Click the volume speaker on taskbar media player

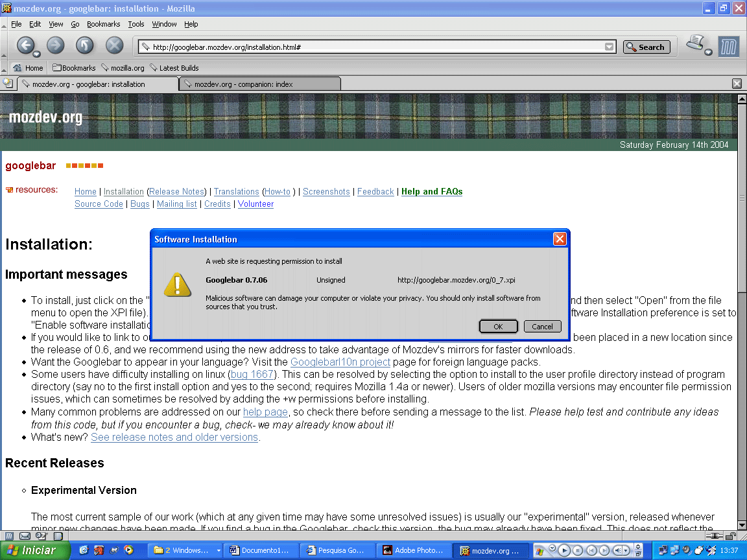(617, 550)
